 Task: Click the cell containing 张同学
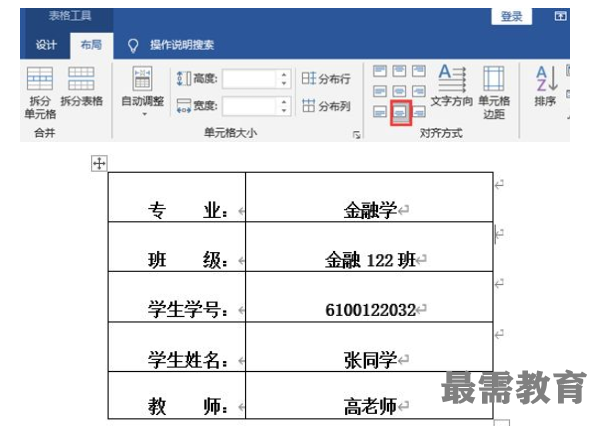(369, 347)
